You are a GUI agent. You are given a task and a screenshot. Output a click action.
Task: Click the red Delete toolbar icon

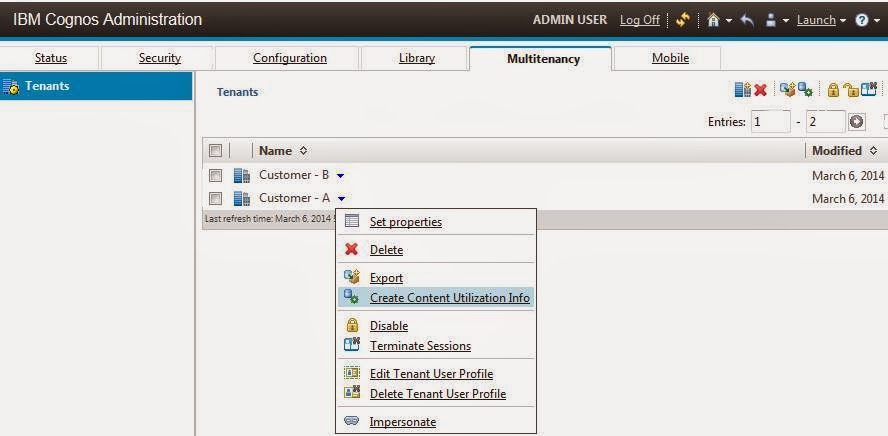click(x=760, y=91)
